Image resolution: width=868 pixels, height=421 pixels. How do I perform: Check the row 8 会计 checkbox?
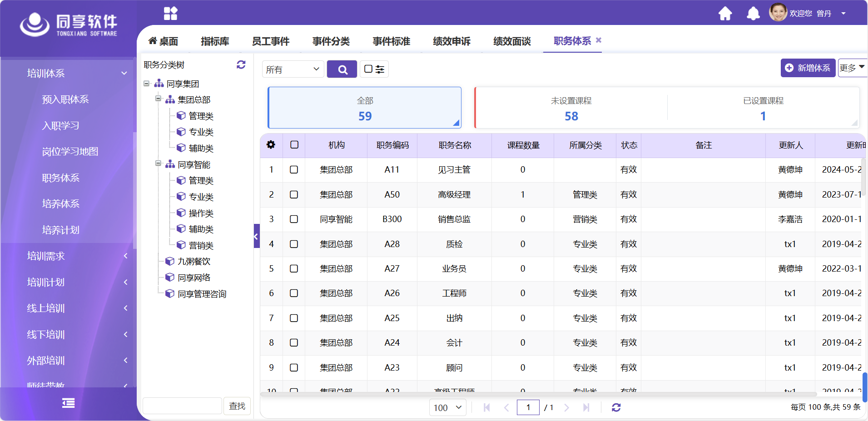coord(294,343)
